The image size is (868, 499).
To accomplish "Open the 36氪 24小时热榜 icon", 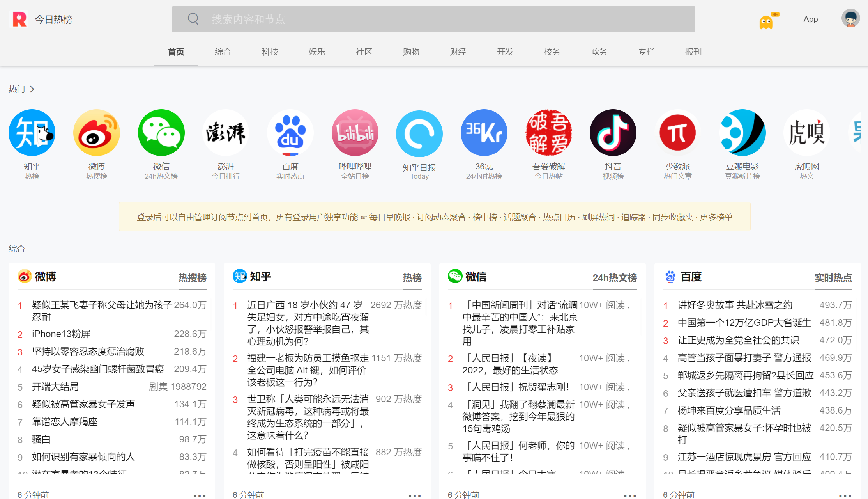I will tap(484, 133).
